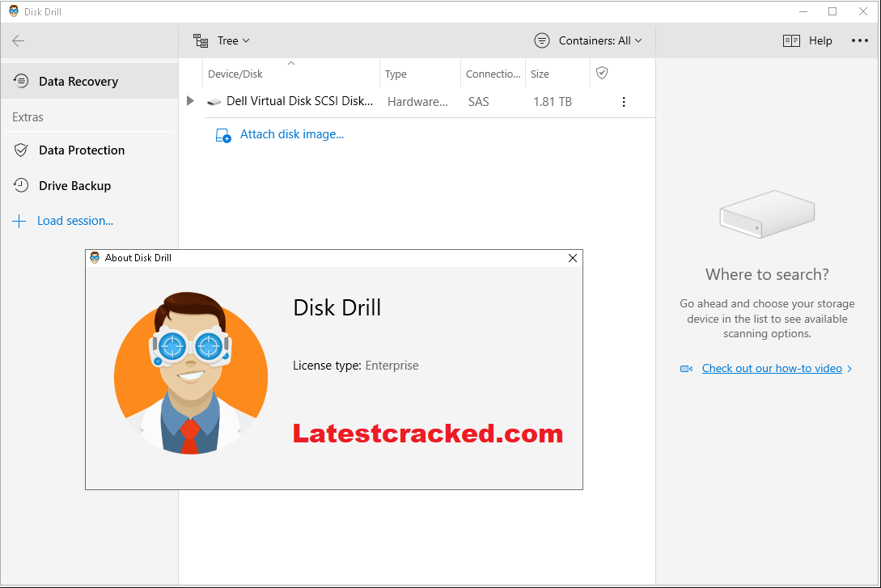The image size is (881, 588).
Task: Close the About Disk Drill dialog
Action: click(573, 258)
